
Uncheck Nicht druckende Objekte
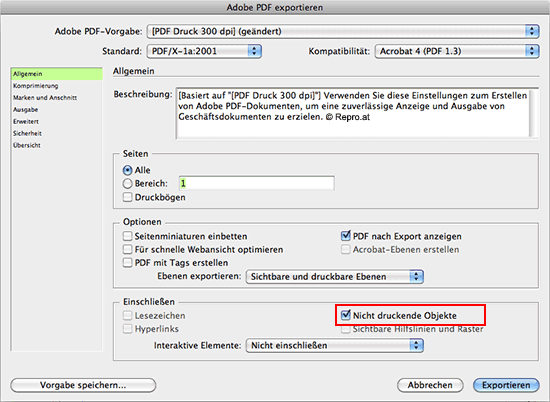tap(346, 315)
